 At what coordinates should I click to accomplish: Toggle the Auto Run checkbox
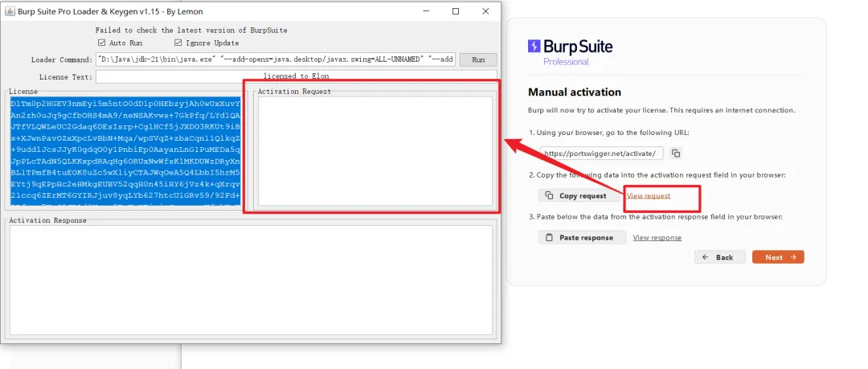click(101, 43)
